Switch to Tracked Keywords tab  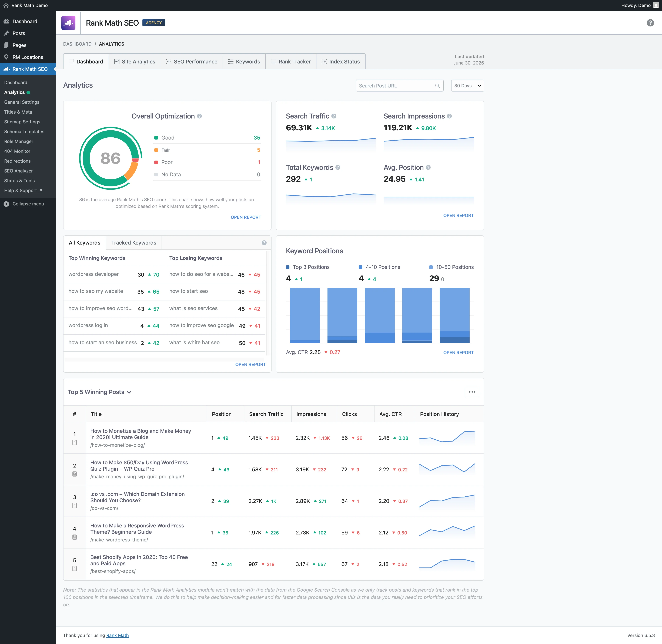point(134,243)
